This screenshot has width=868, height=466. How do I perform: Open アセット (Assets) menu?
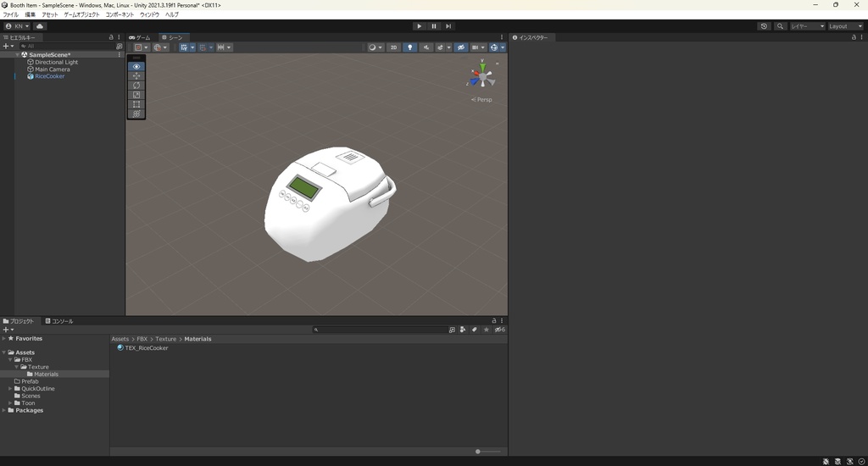coord(50,14)
